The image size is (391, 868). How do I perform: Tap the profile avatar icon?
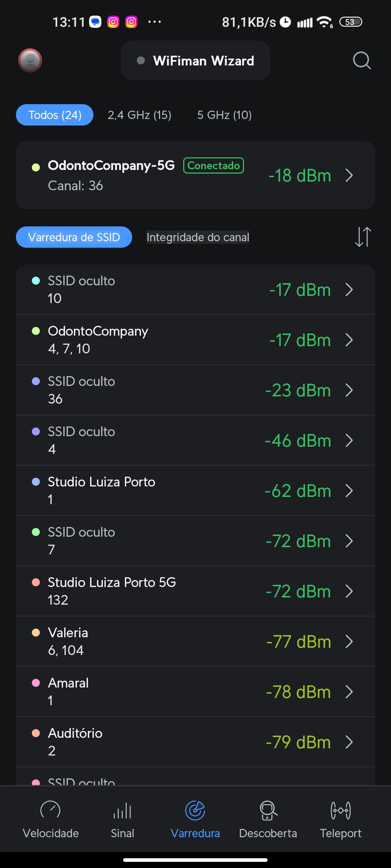(30, 60)
